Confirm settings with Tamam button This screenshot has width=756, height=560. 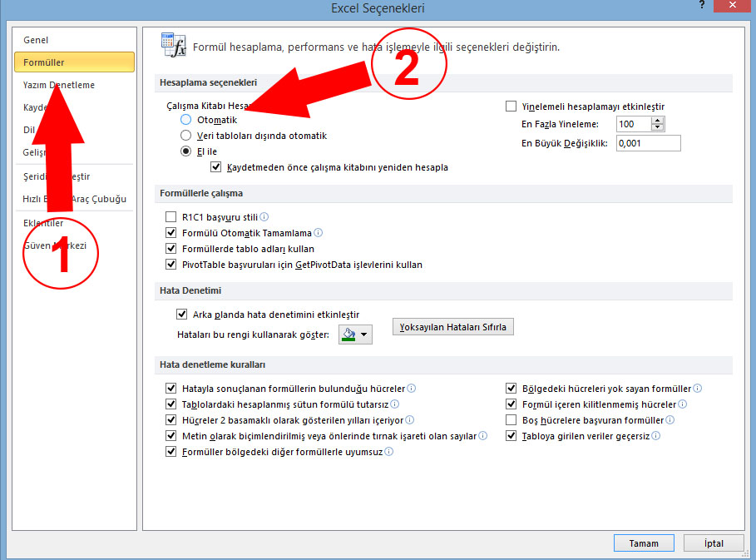tap(644, 543)
